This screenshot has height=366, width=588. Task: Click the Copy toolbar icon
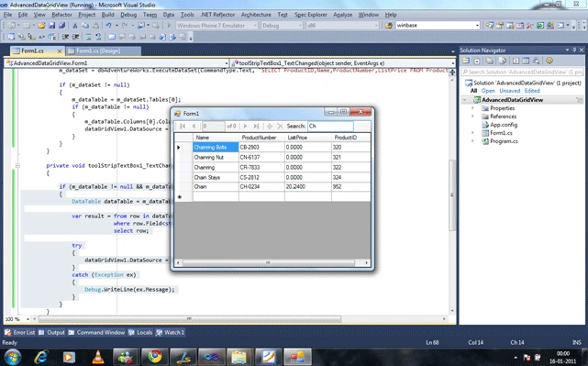click(85, 26)
